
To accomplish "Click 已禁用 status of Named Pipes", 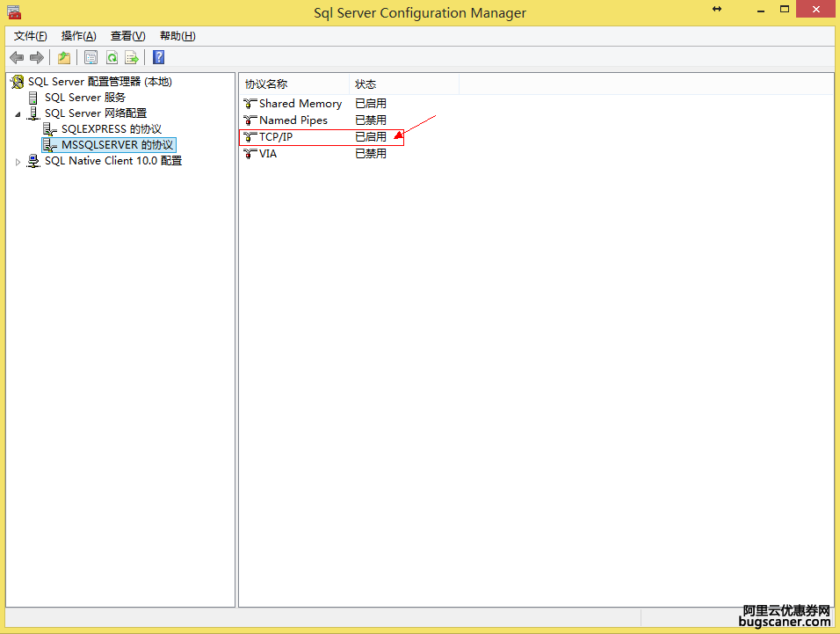I will tap(371, 120).
